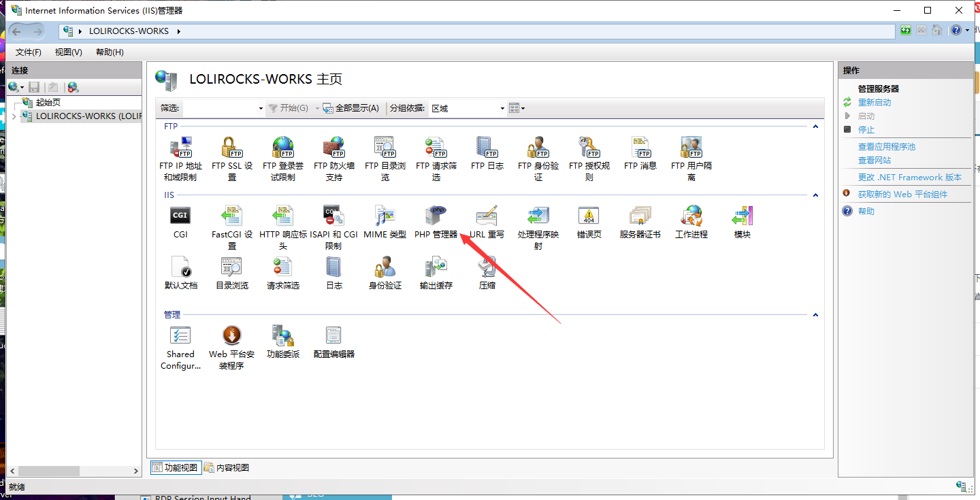Open the IIS 日志 icon
This screenshot has width=980, height=500.
334,273
